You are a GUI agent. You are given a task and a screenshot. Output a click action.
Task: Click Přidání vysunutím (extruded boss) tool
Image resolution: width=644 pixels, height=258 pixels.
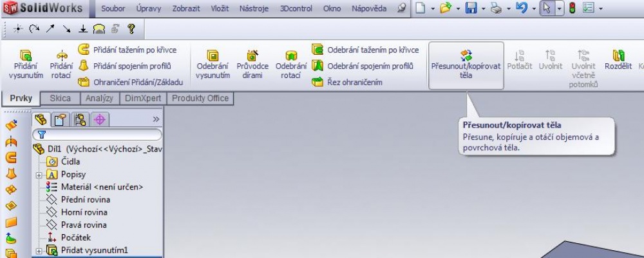coord(26,64)
